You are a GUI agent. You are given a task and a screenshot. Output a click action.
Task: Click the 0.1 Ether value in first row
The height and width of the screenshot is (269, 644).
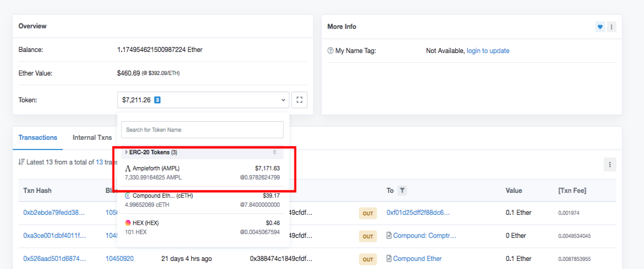pyautogui.click(x=518, y=213)
